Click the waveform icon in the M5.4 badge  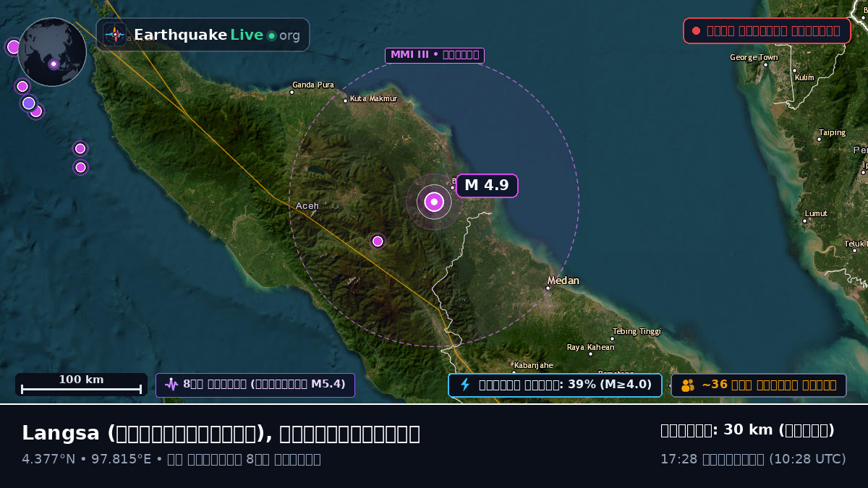click(171, 385)
